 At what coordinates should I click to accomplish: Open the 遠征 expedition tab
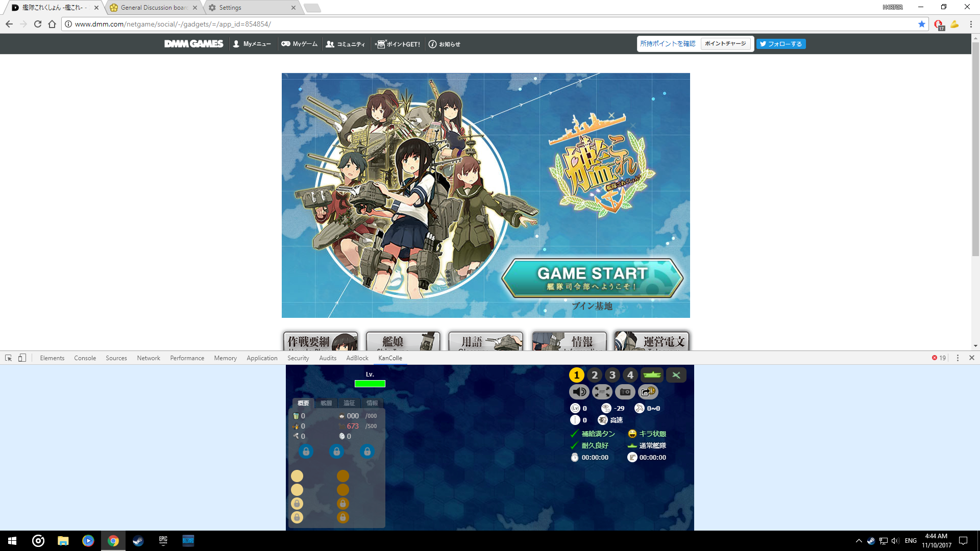pos(349,403)
